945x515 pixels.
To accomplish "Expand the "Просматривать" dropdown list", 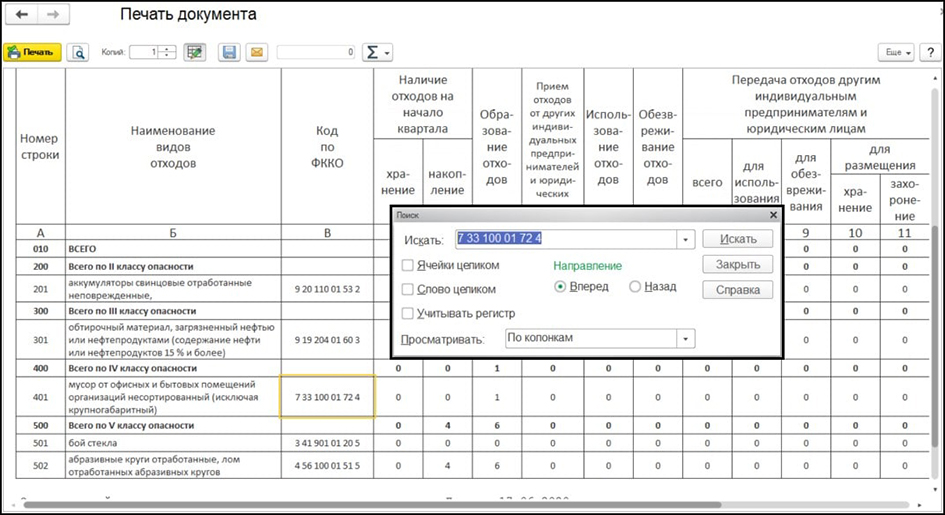I will coord(685,339).
